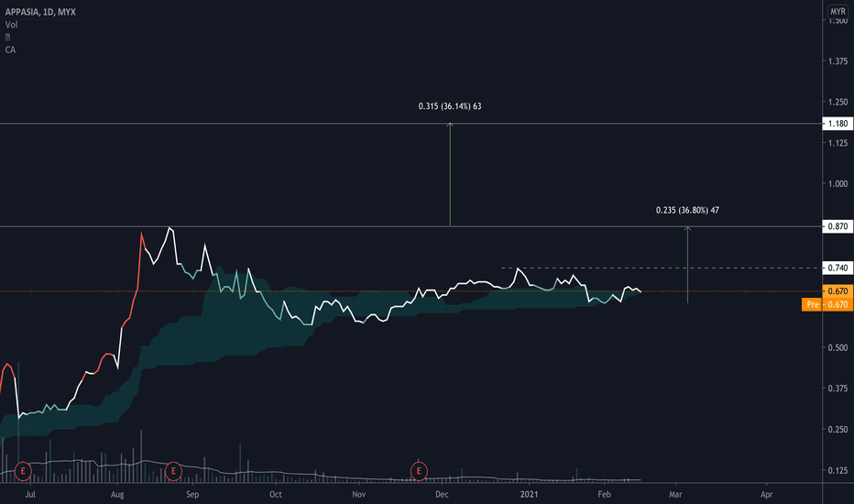Click the 0.500 price axis value
Viewport: 854px width, 504px height.
(x=838, y=347)
